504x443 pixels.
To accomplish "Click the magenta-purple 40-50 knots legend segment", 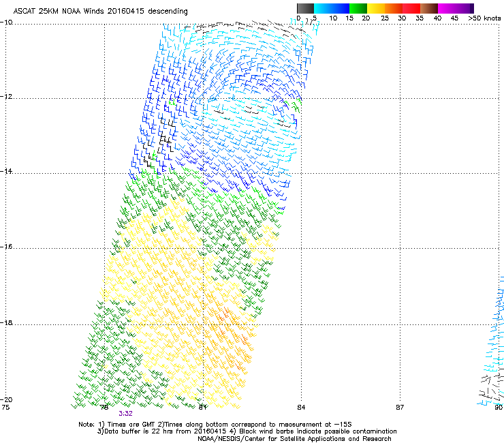I will pyautogui.click(x=456, y=8).
